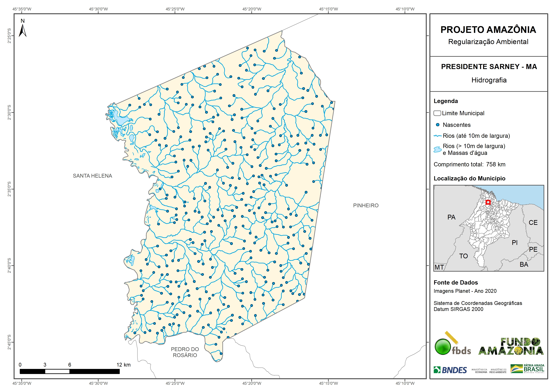This screenshot has width=555, height=392.
Task: Click the PRESIDENTE SARNEY - MA heading
Action: (x=489, y=67)
